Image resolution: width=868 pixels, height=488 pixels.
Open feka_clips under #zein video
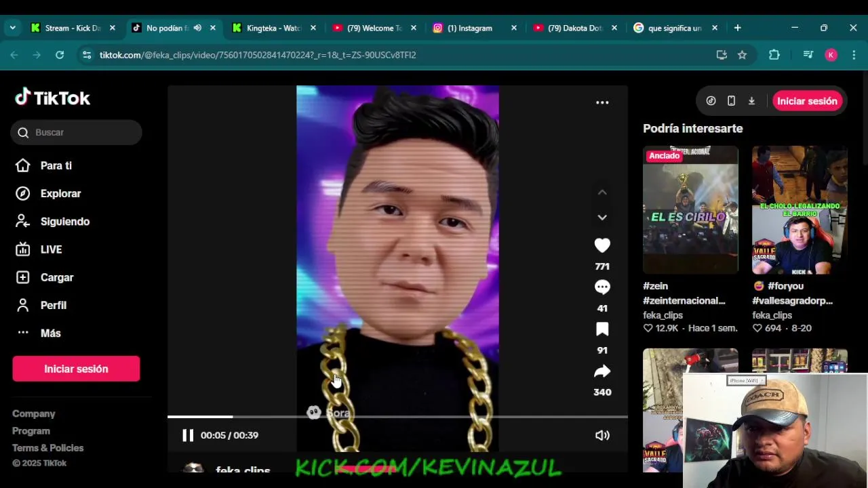tap(663, 315)
